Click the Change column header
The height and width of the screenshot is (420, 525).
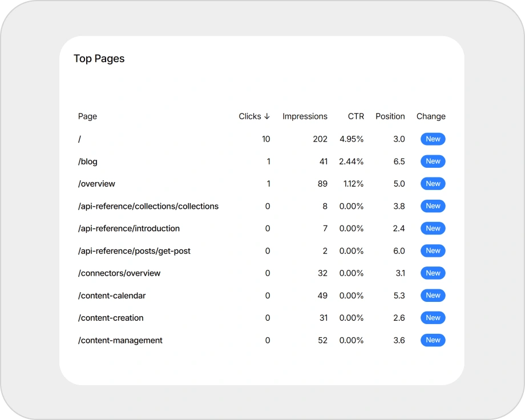coord(431,116)
